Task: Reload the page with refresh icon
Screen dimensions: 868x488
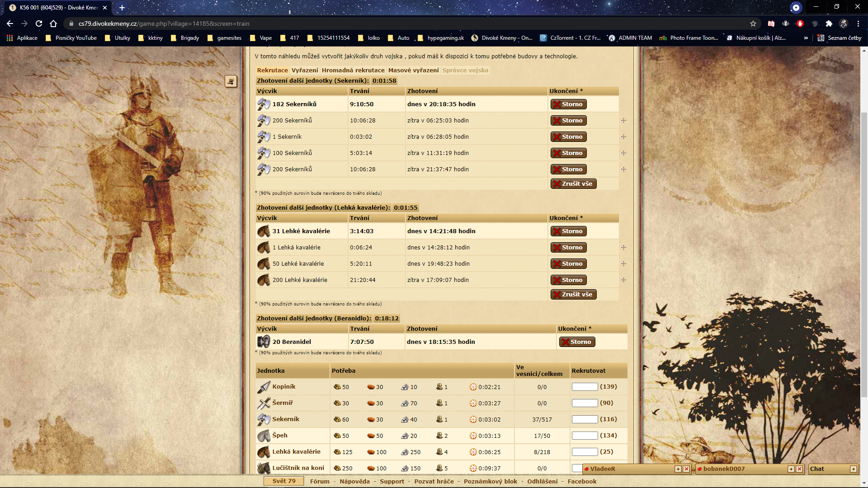Action: pyautogui.click(x=39, y=23)
